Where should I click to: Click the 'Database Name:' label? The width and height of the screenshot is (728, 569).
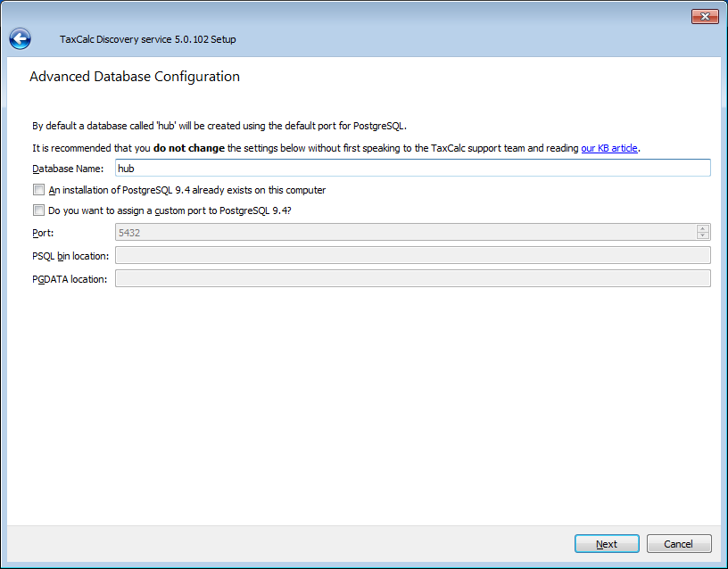(68, 169)
